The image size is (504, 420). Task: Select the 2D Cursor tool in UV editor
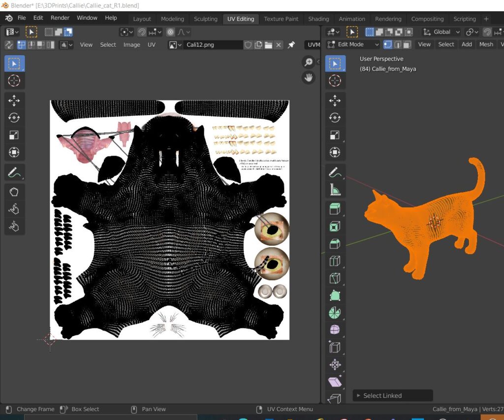14,81
